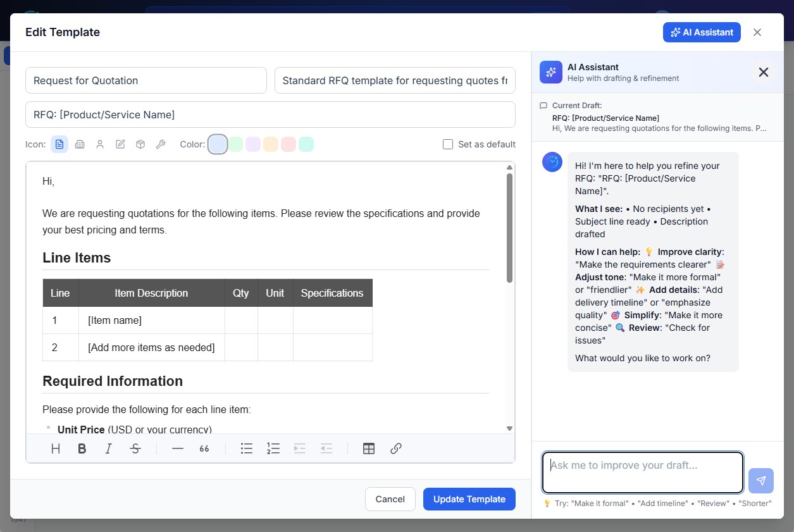Choose the building icon for the template
The image size is (794, 532).
point(80,144)
